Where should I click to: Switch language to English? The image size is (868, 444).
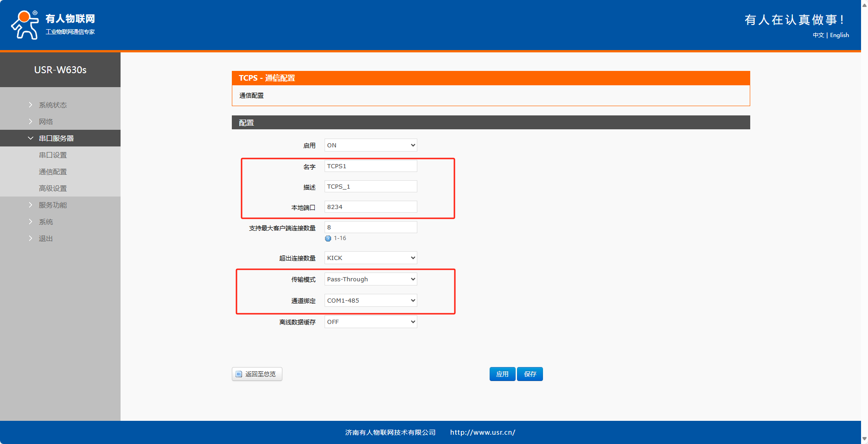[839, 35]
